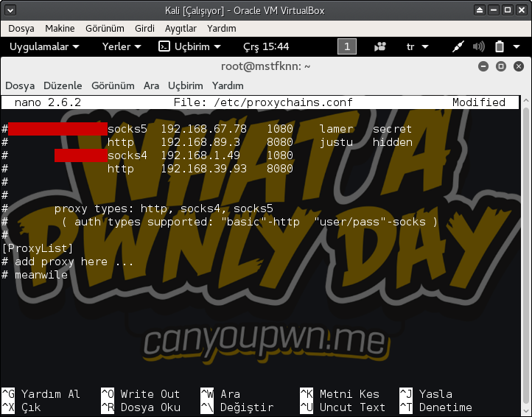The width and height of the screenshot is (532, 417).
Task: Open the Uygulamalar applications dropdown
Action: (44, 46)
